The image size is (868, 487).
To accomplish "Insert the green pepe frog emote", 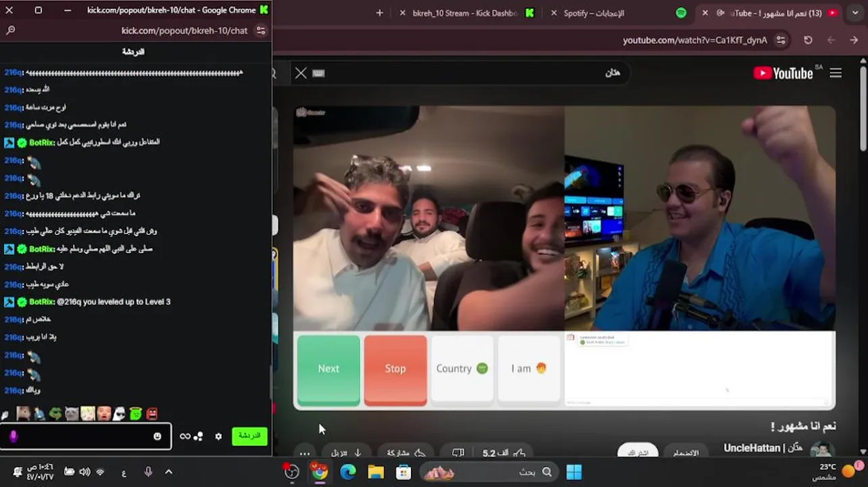I will point(55,413).
